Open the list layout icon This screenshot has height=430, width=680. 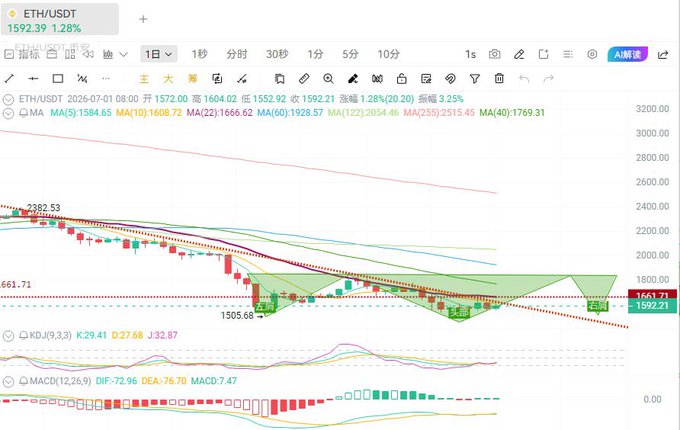coord(568,54)
